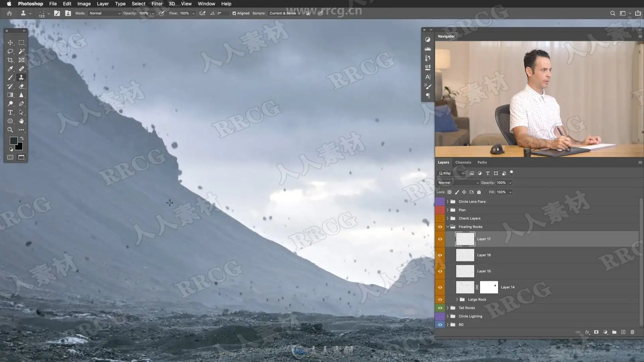
Task: Expand the Circle Lens Flare group
Action: 447,201
